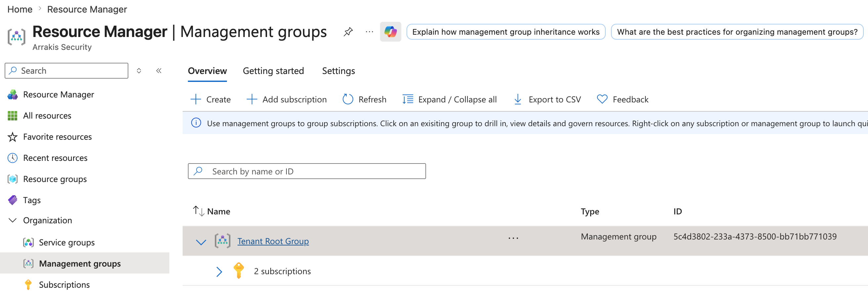The width and height of the screenshot is (868, 294).
Task: Collapse the sidebar with double chevron
Action: tap(159, 71)
